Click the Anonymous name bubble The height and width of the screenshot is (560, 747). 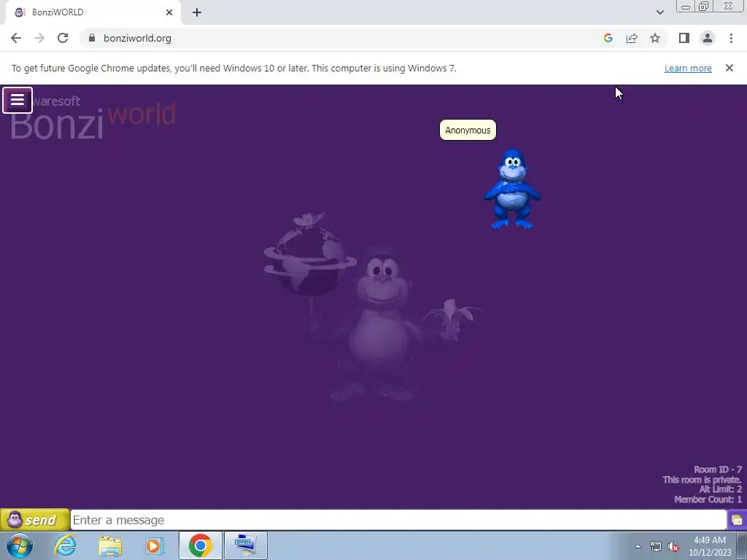coord(468,130)
